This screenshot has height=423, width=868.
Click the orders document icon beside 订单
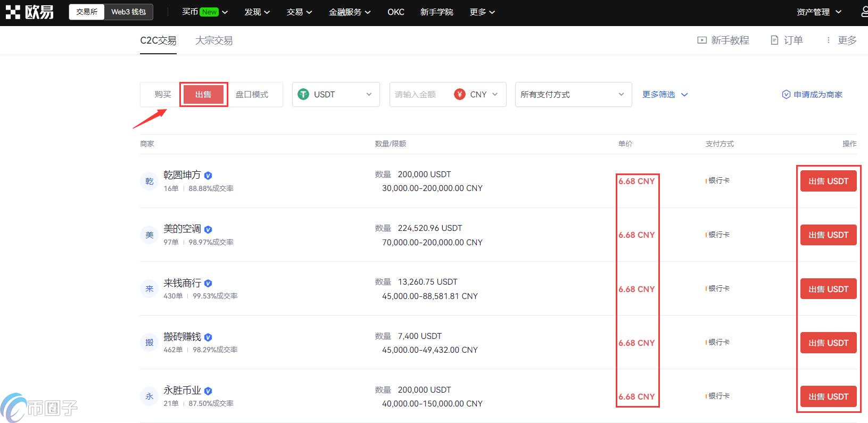pos(774,40)
